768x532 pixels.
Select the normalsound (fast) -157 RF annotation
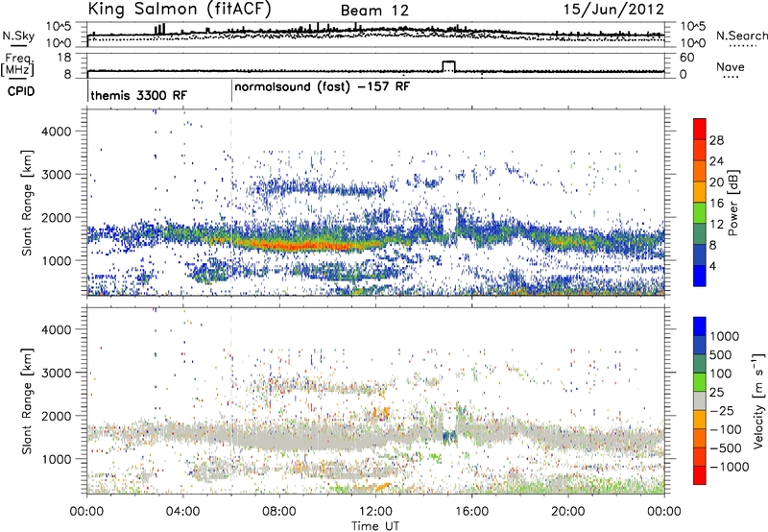[x=322, y=87]
